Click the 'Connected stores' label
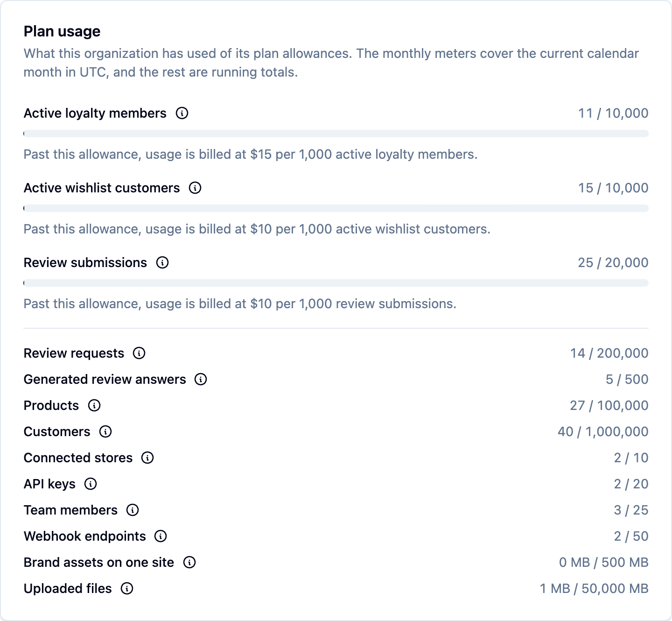Viewport: 672px width, 621px height. coord(78,458)
